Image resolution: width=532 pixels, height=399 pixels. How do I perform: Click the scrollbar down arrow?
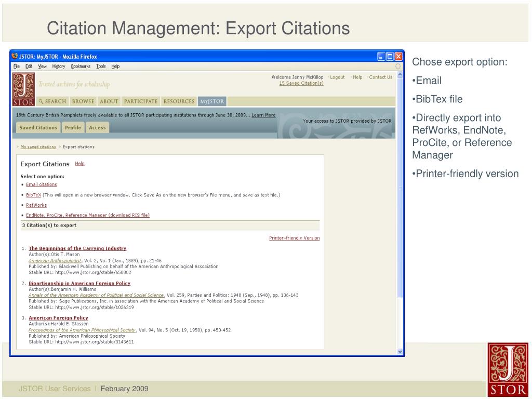click(400, 352)
